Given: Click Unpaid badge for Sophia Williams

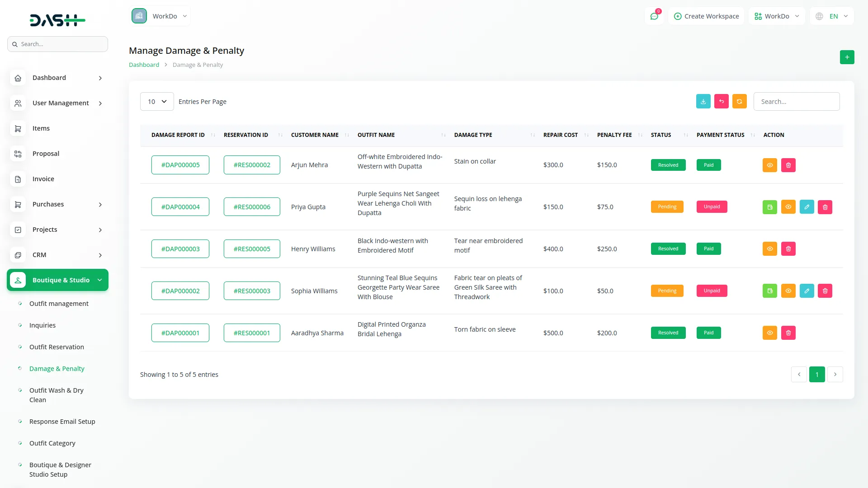Looking at the screenshot, I should (712, 291).
